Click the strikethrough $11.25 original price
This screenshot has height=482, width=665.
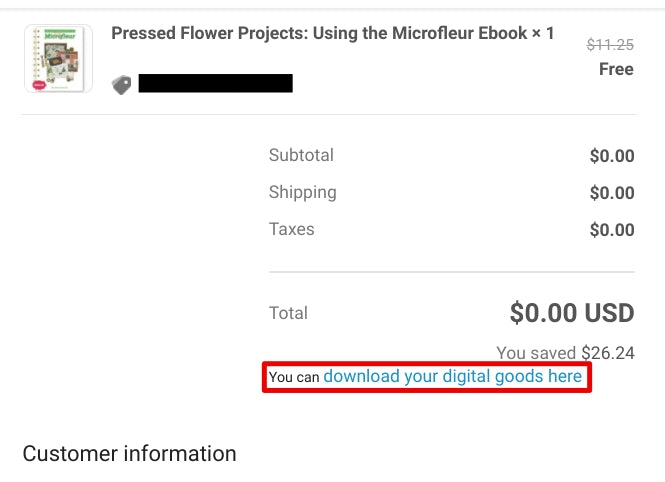point(610,45)
